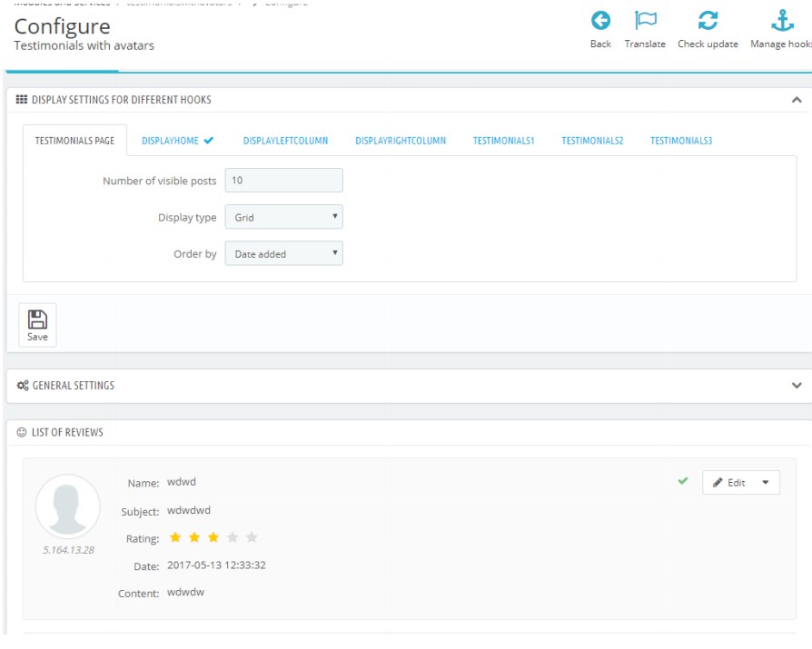Click the avatar image of reviewer wdwd
The width and height of the screenshot is (812, 649).
tap(68, 506)
